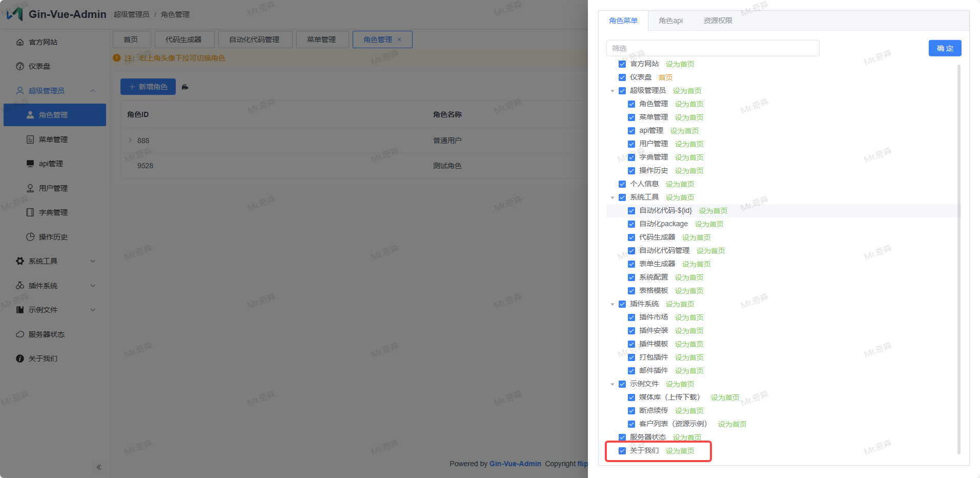Image resolution: width=980 pixels, height=478 pixels.
Task: Expand row 888 in role table
Action: (x=130, y=141)
